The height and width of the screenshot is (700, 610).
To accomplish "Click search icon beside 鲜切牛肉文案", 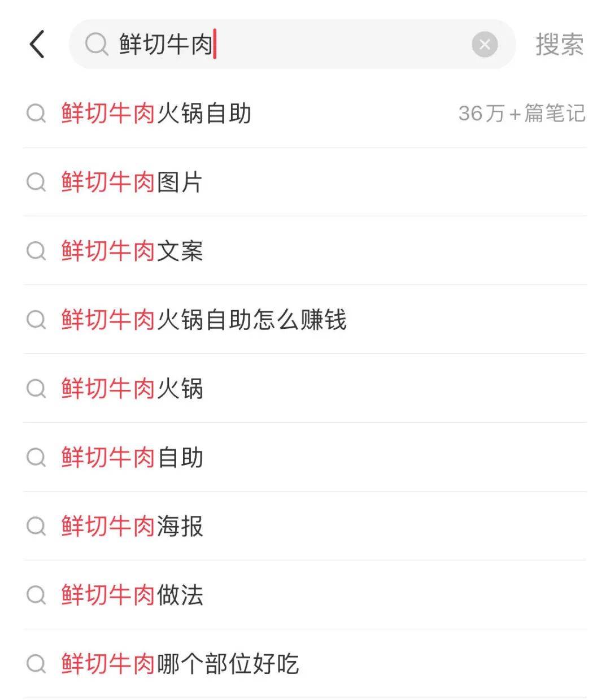I will (x=36, y=251).
